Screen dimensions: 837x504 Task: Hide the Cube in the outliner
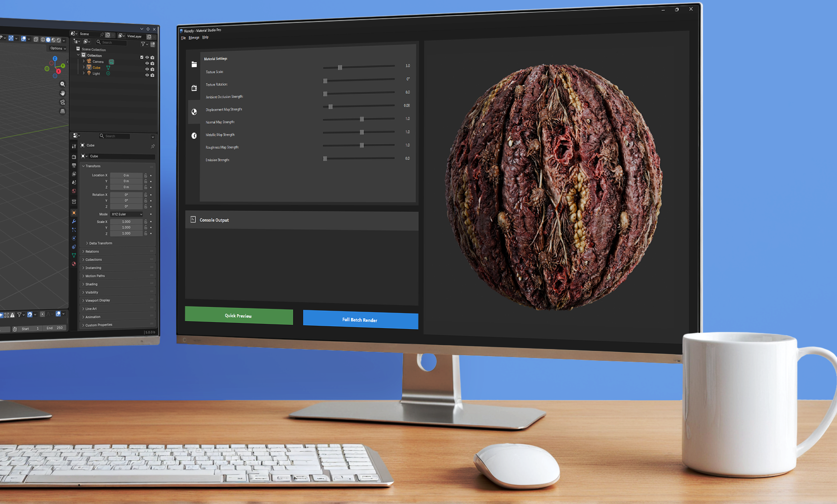[147, 69]
